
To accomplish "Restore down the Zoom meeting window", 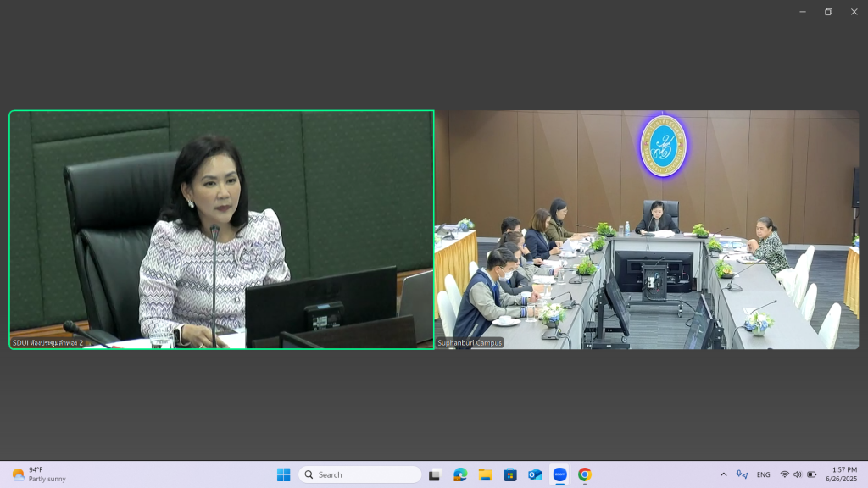I will pos(828,12).
